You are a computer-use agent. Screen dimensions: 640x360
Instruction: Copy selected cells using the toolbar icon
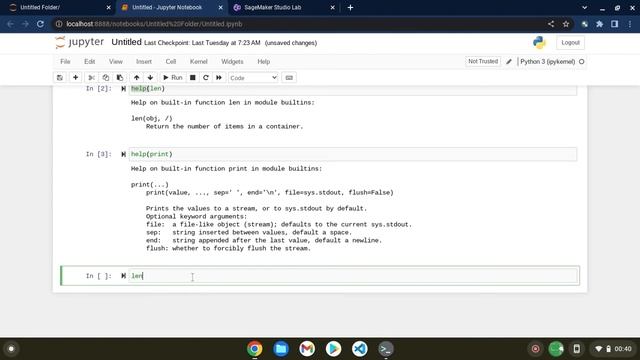click(106, 78)
